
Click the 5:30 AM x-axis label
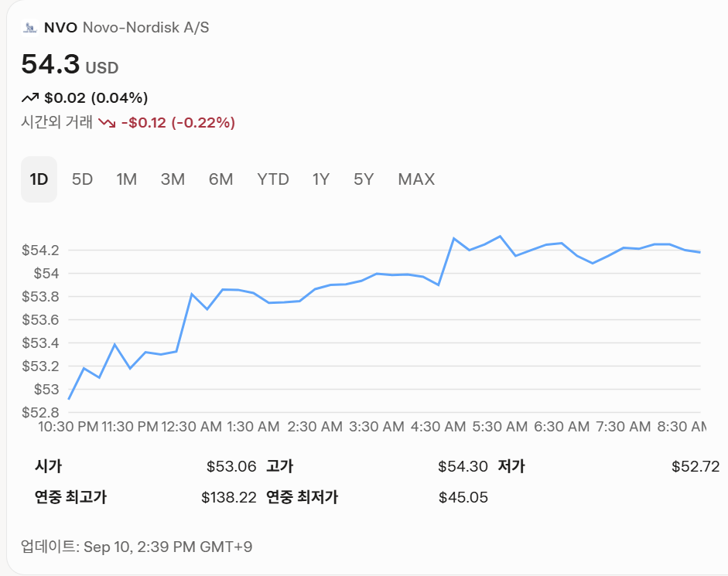(x=500, y=427)
